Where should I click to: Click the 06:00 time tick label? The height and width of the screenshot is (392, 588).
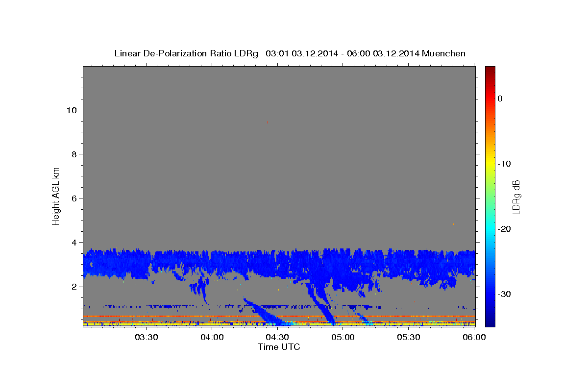click(x=474, y=337)
